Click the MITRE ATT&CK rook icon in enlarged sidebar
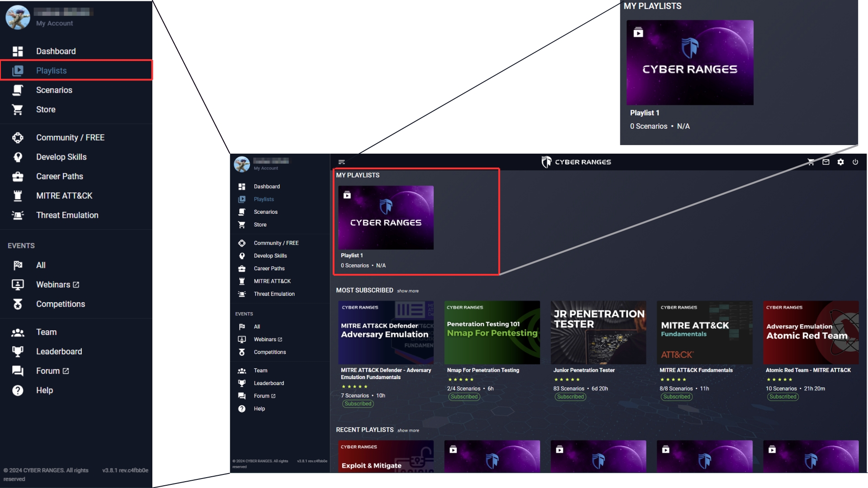This screenshot has height=488, width=868. click(18, 196)
